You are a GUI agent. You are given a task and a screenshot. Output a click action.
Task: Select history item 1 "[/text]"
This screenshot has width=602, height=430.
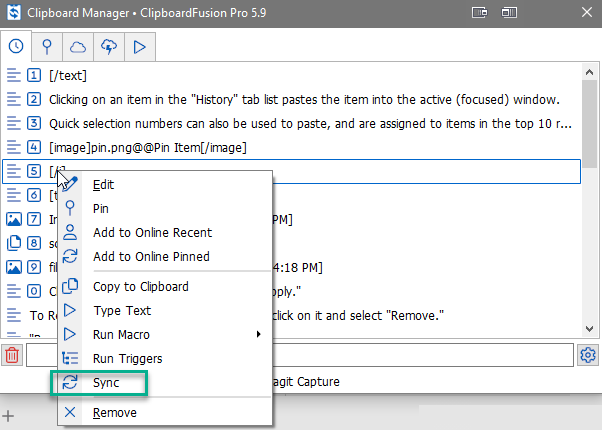pos(291,75)
